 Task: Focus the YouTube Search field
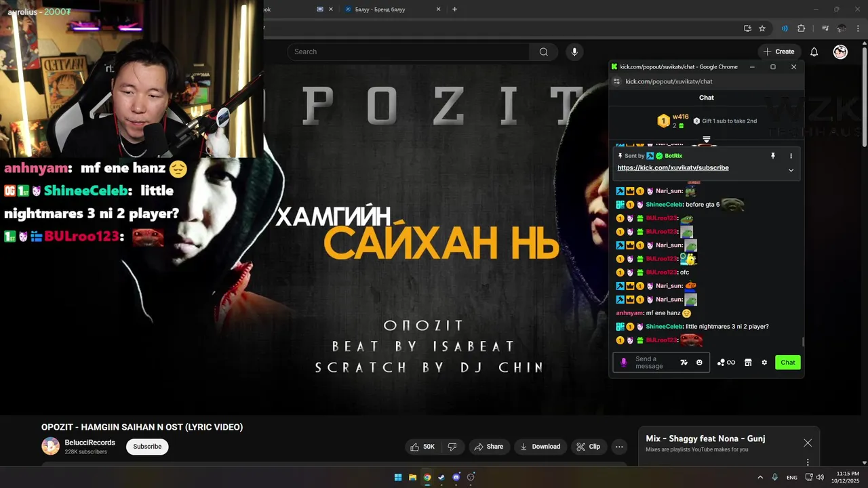point(408,52)
